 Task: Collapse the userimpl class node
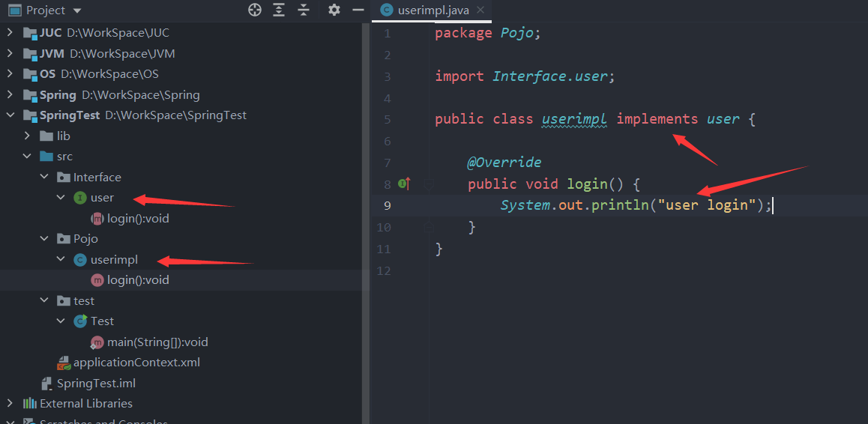click(x=61, y=259)
